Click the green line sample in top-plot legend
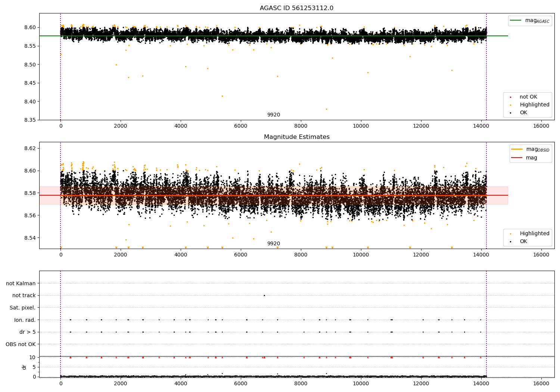 (x=516, y=21)
